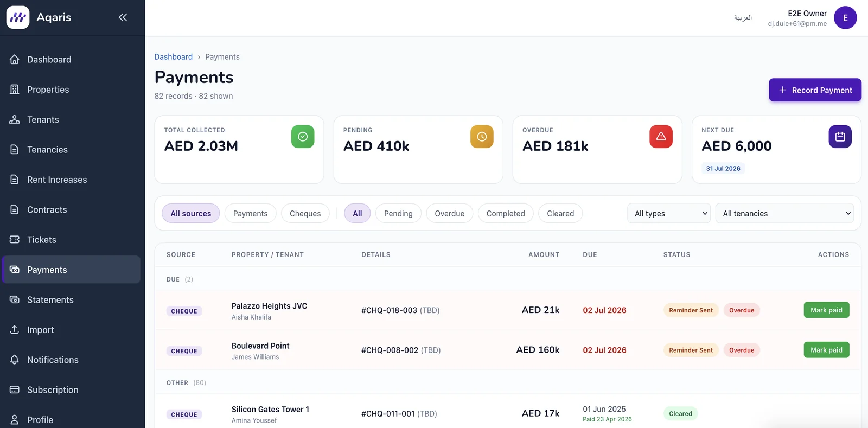The width and height of the screenshot is (868, 428).
Task: Click the Profile person icon
Action: point(15,419)
